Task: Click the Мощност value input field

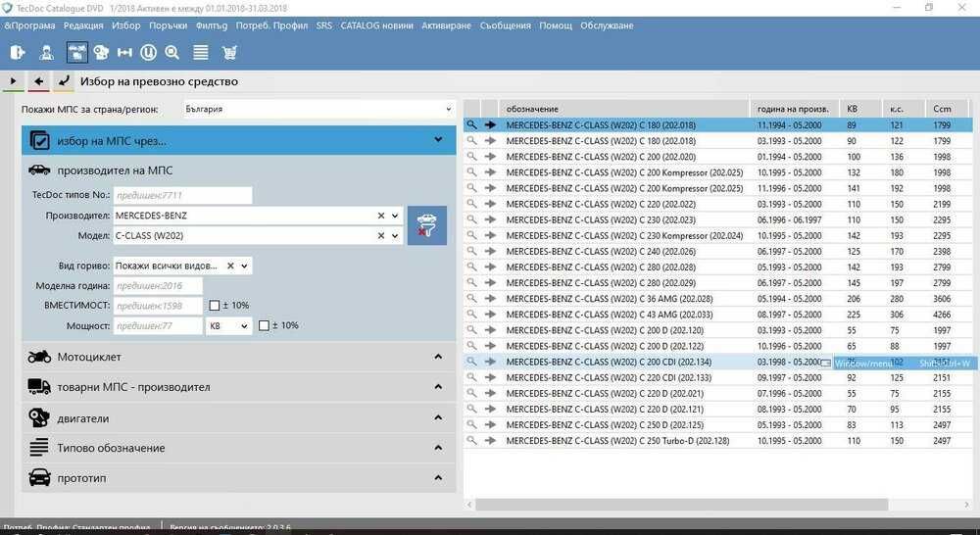Action: [x=158, y=325]
